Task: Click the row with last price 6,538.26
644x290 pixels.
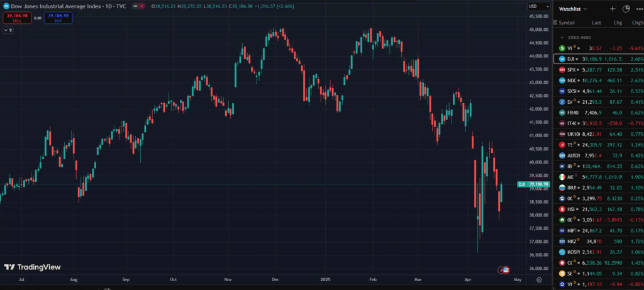Action: point(599,262)
